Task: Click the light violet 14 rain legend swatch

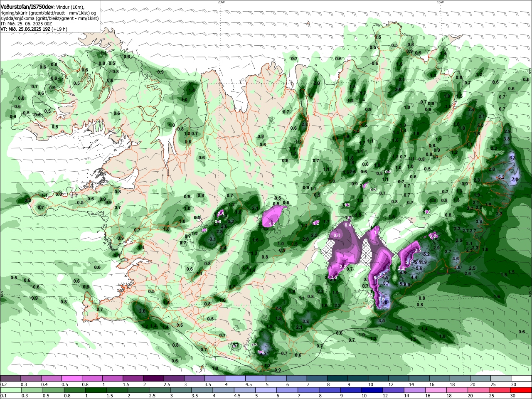Action: pyautogui.click(x=414, y=390)
